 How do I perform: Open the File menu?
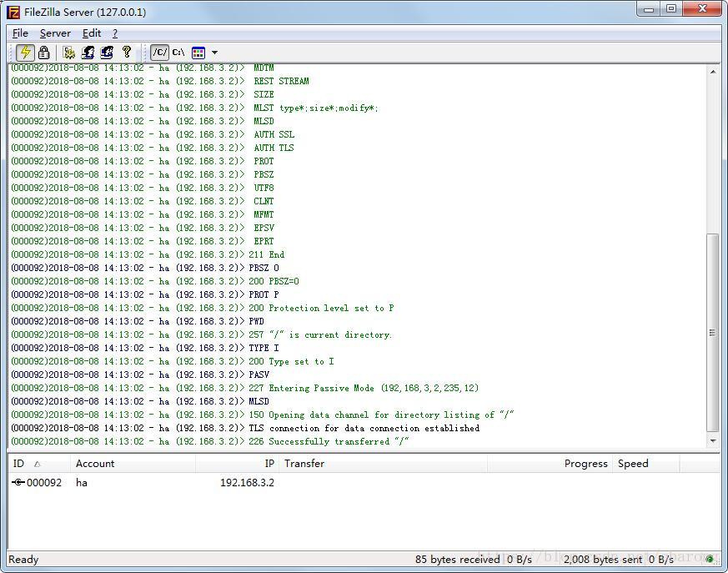tap(20, 33)
